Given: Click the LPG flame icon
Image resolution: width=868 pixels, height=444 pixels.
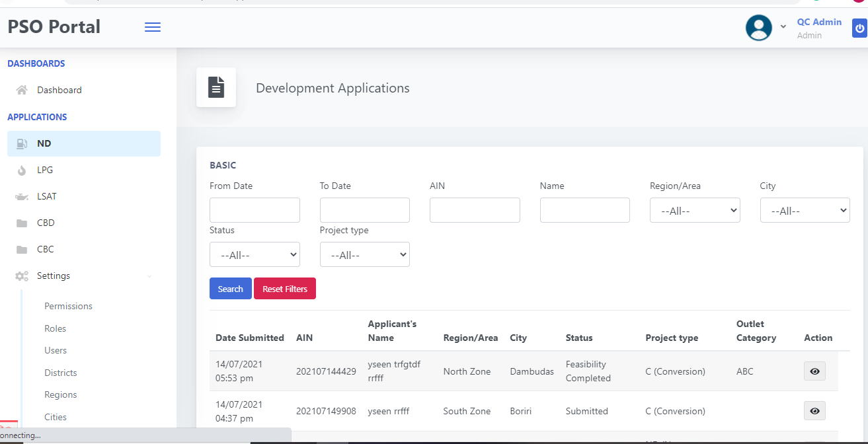Looking at the screenshot, I should 22,170.
